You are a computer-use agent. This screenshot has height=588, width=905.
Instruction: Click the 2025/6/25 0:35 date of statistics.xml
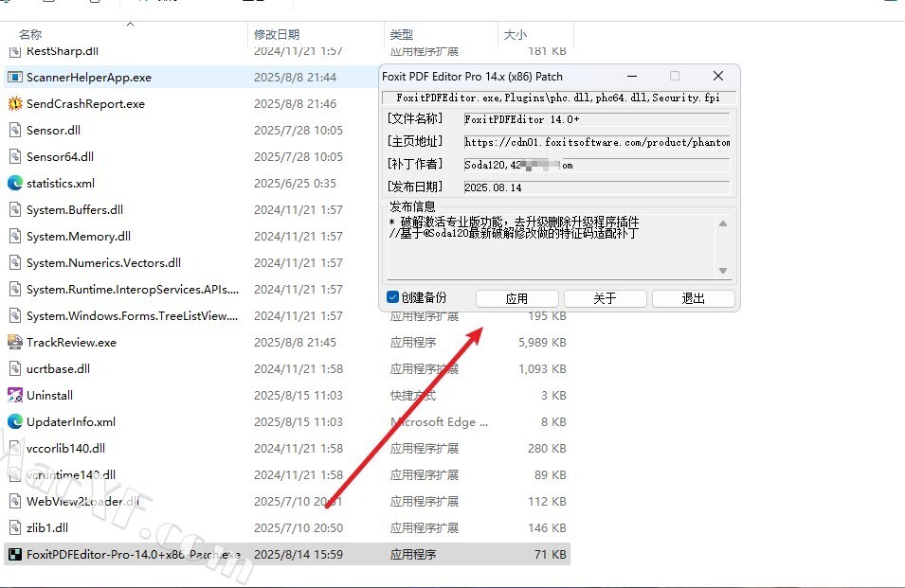(295, 184)
